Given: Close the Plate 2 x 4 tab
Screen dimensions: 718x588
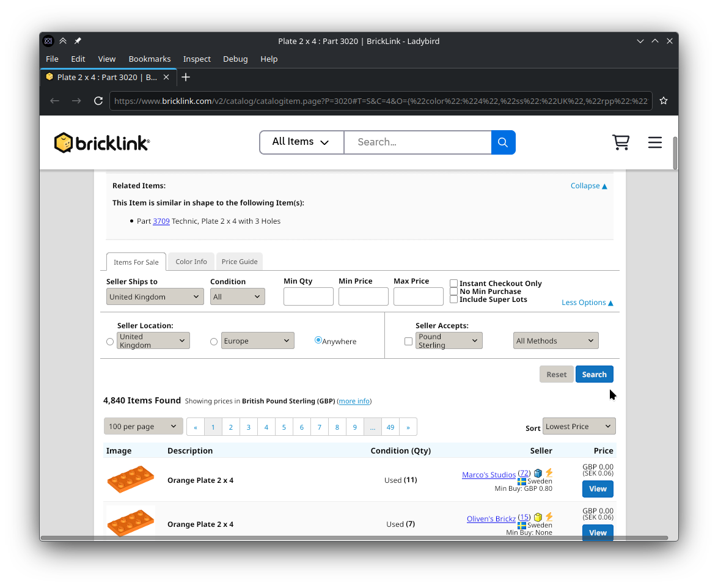Looking at the screenshot, I should pyautogui.click(x=166, y=78).
